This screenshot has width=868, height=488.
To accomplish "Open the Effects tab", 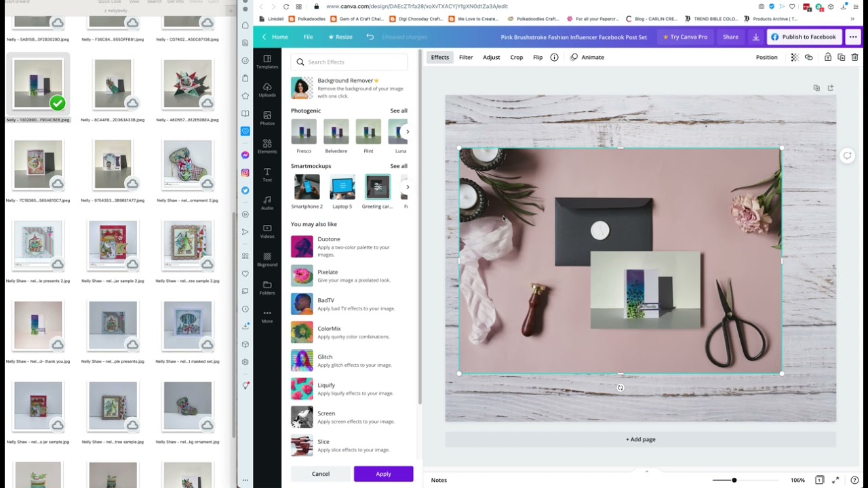I will [440, 57].
